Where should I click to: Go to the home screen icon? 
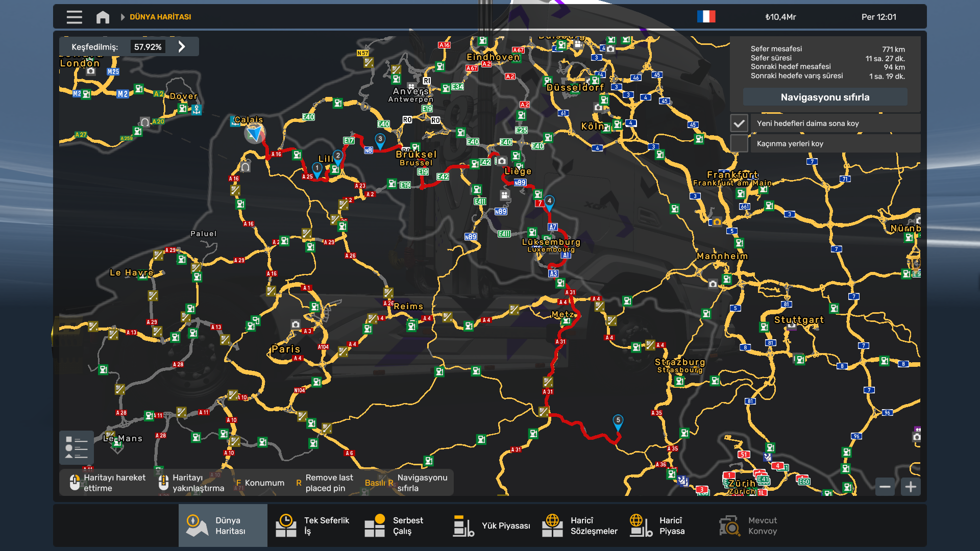tap(103, 17)
